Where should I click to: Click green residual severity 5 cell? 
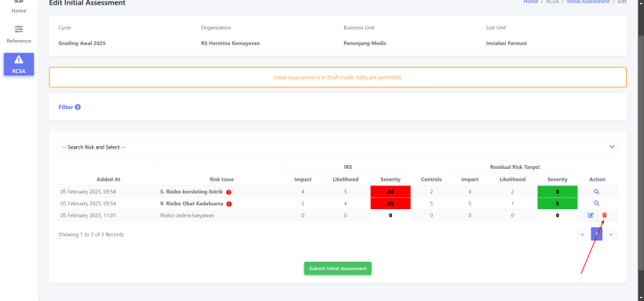pyautogui.click(x=558, y=204)
